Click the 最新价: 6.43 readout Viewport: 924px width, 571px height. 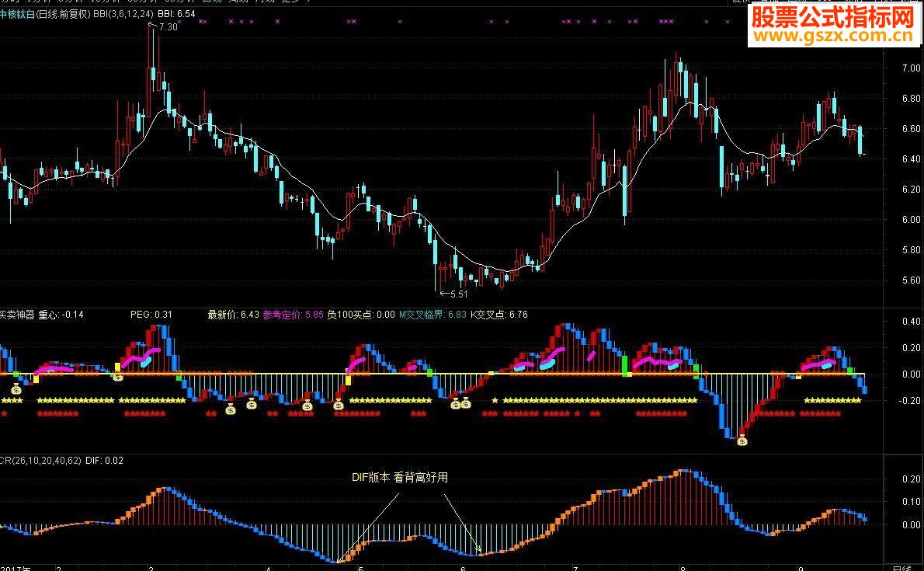click(234, 315)
